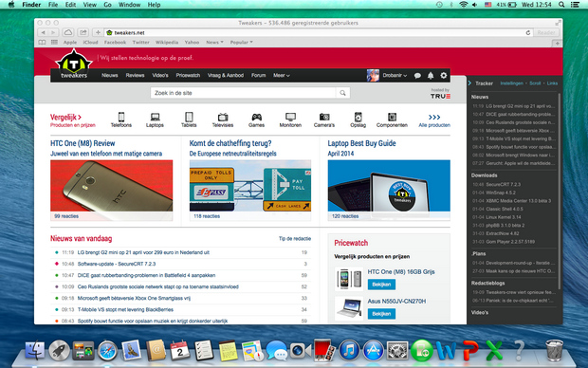Viewport: 588px width, 368px height.
Task: Click the tweakers logo
Action: tap(74, 64)
